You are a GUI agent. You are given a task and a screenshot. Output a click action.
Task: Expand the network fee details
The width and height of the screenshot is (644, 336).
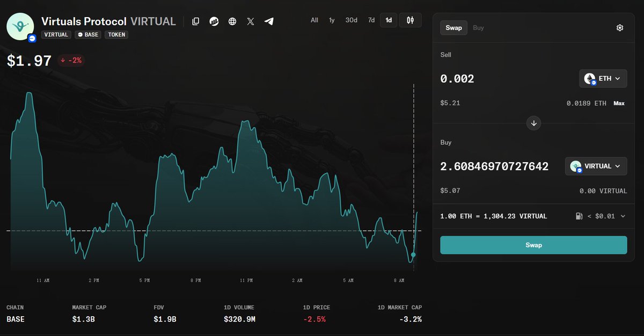pos(623,216)
